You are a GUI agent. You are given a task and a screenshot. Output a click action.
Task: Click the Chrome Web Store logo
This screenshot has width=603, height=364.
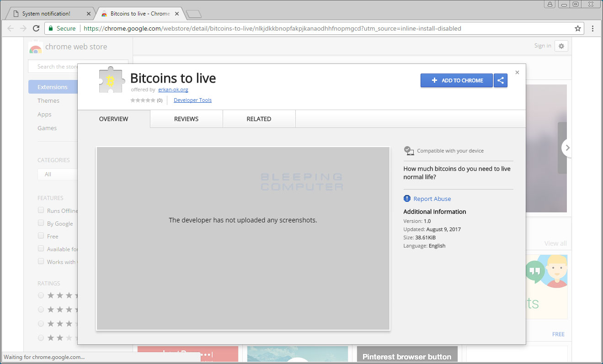click(x=36, y=47)
